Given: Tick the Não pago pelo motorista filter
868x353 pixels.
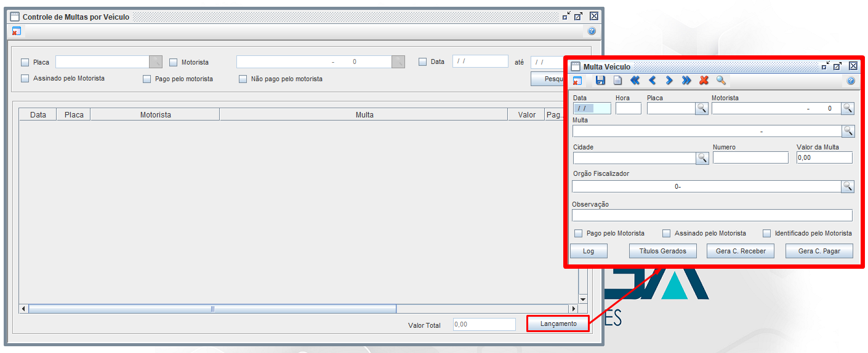Looking at the screenshot, I should (243, 79).
